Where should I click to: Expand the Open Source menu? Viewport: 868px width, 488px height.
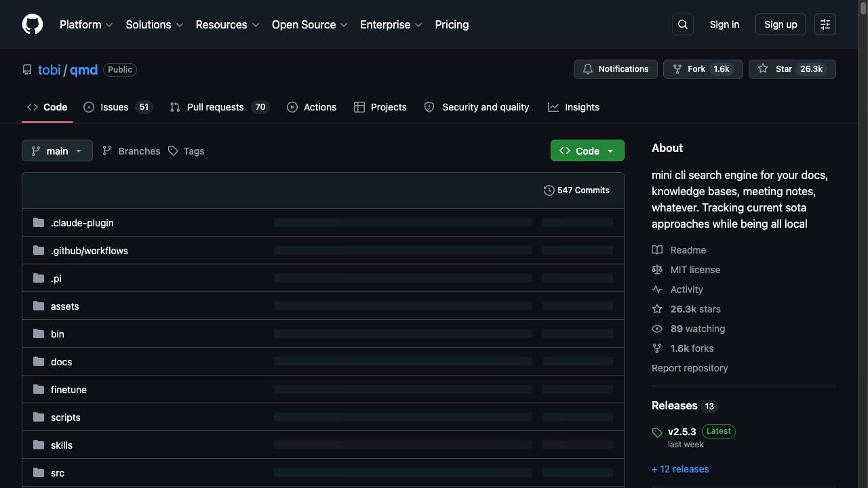coord(310,24)
